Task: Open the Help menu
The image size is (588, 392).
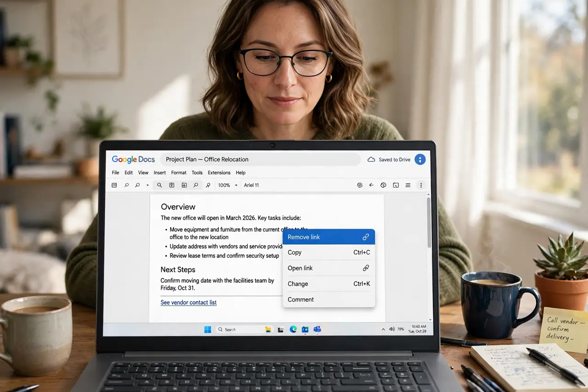Action: (x=241, y=173)
